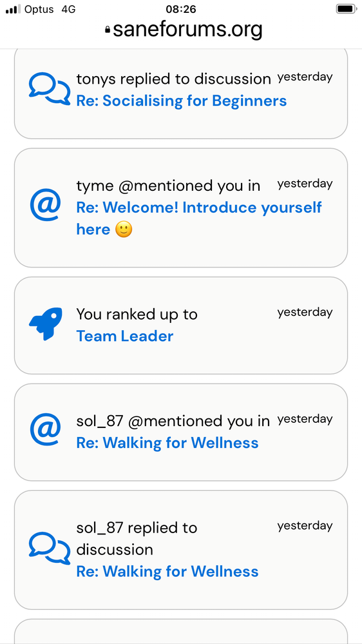Tap the rocket icon for rank up

pos(46,324)
